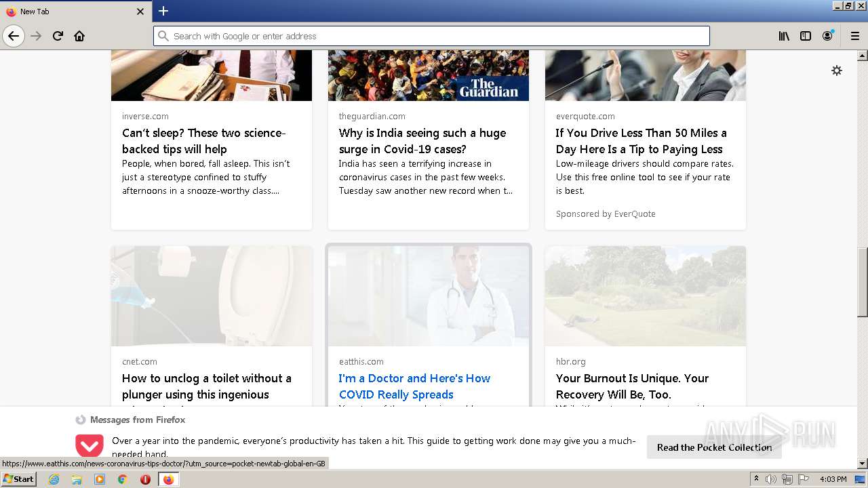Screen dimensions: 868x488
Task: Show sidebars icon in toolbar
Action: 806,36
